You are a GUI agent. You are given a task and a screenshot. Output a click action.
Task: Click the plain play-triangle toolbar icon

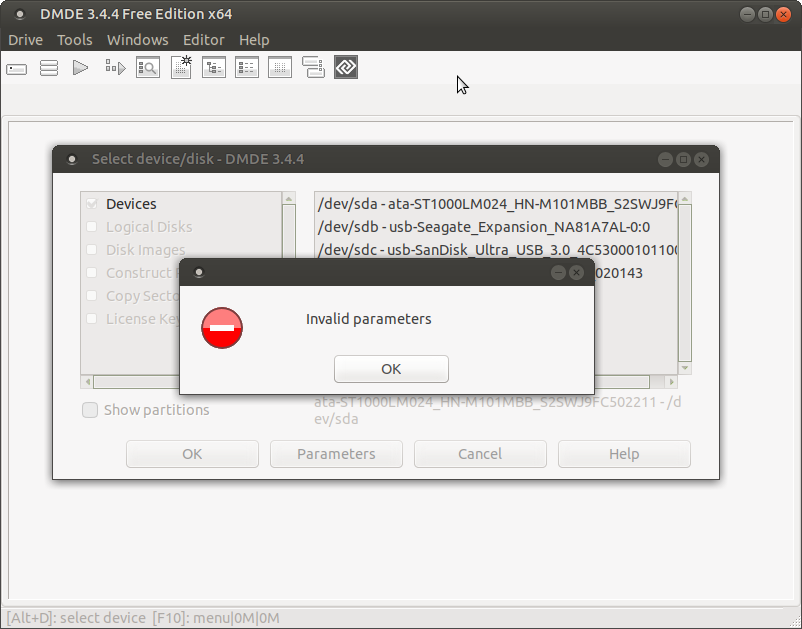[80, 68]
